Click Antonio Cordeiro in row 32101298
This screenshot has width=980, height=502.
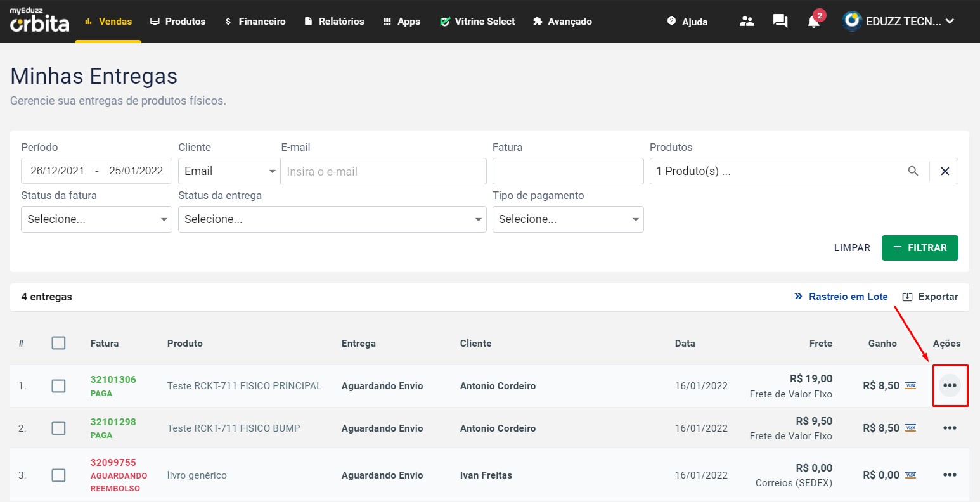click(498, 428)
